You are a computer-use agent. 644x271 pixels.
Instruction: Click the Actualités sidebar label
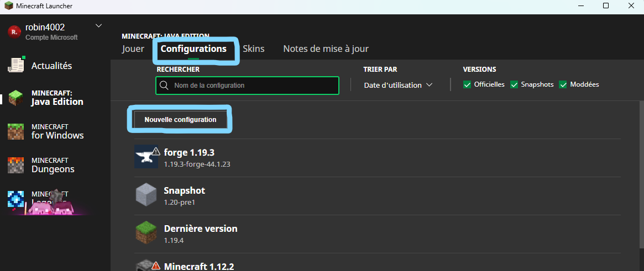(52, 66)
